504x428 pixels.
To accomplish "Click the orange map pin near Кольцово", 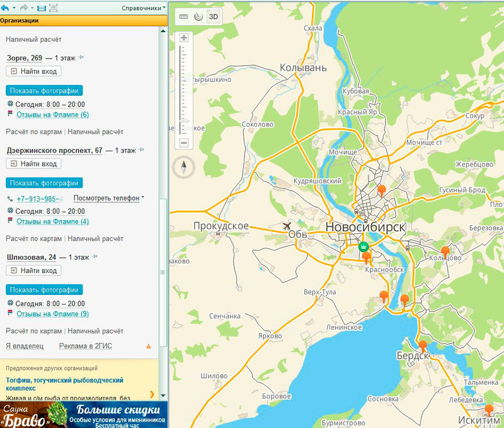I will point(445,252).
